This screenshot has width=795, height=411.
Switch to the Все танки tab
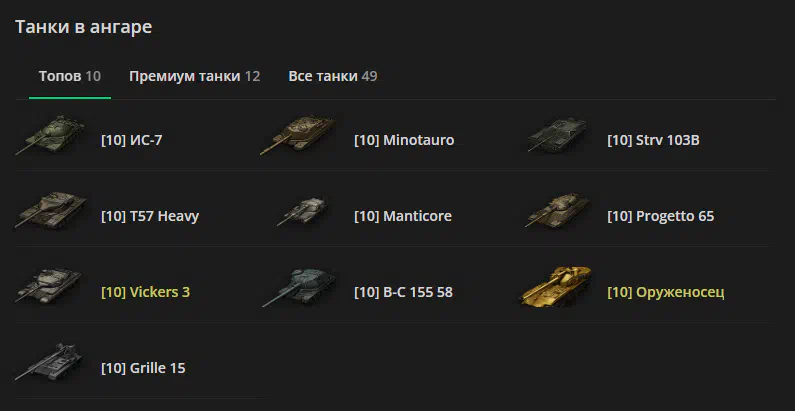tap(333, 77)
